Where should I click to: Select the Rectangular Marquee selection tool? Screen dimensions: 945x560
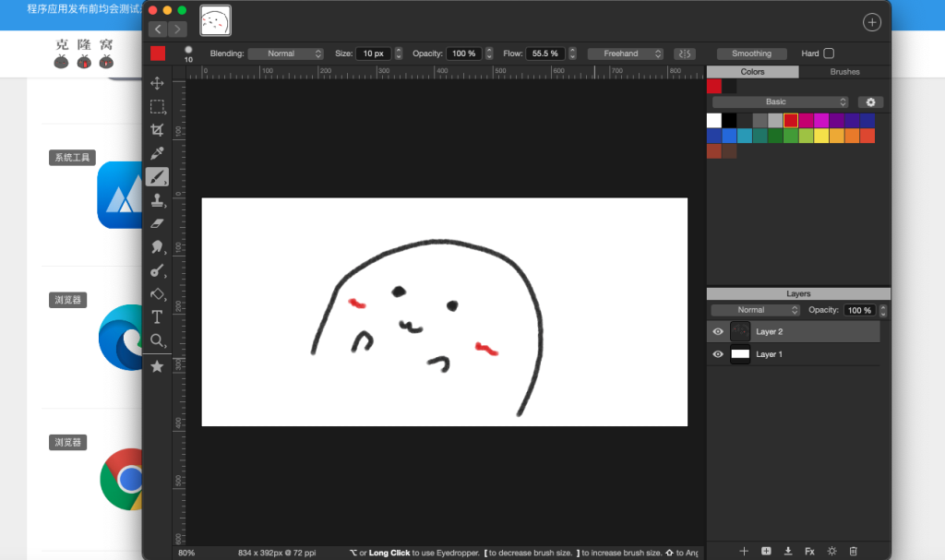(x=157, y=107)
